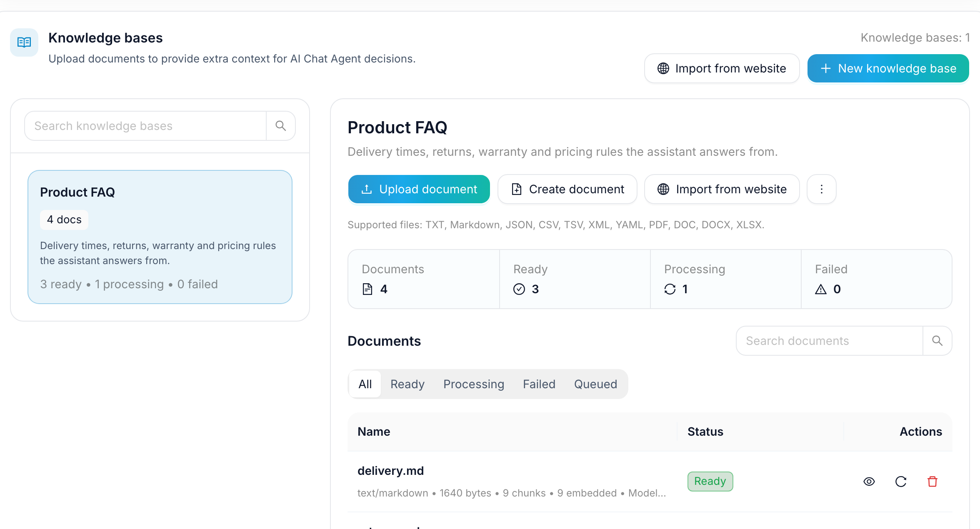Click the Status column header
The height and width of the screenshot is (529, 980).
coord(705,432)
